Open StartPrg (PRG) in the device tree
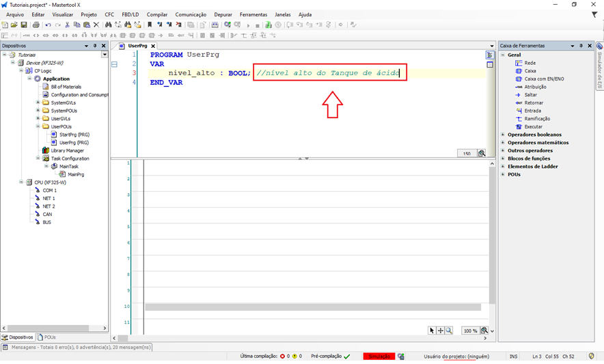 (74, 135)
